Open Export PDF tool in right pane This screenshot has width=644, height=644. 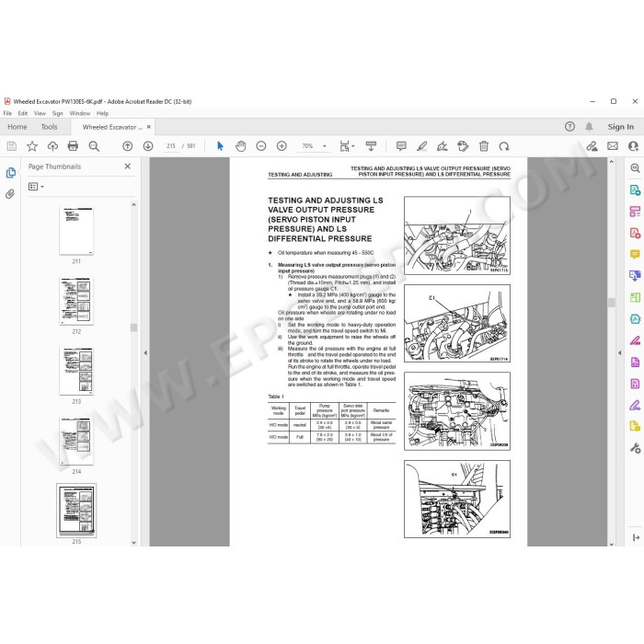pos(635,190)
